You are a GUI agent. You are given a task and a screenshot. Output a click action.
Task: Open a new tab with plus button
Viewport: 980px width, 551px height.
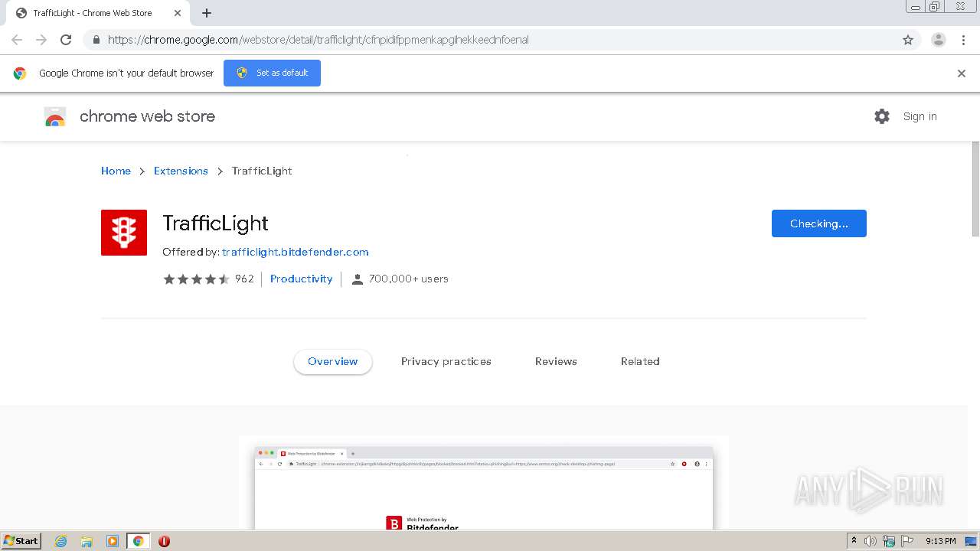[x=207, y=13]
